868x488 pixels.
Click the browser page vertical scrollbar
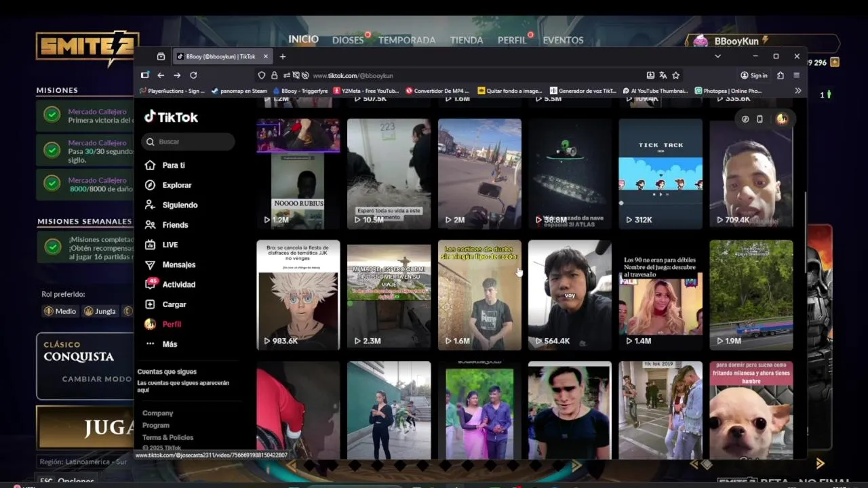pos(805,234)
